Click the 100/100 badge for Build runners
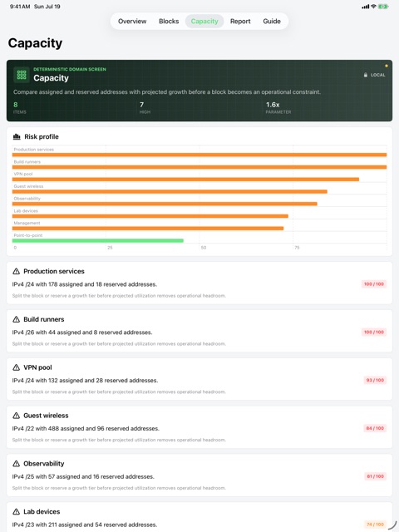This screenshot has width=399, height=532. point(374,332)
